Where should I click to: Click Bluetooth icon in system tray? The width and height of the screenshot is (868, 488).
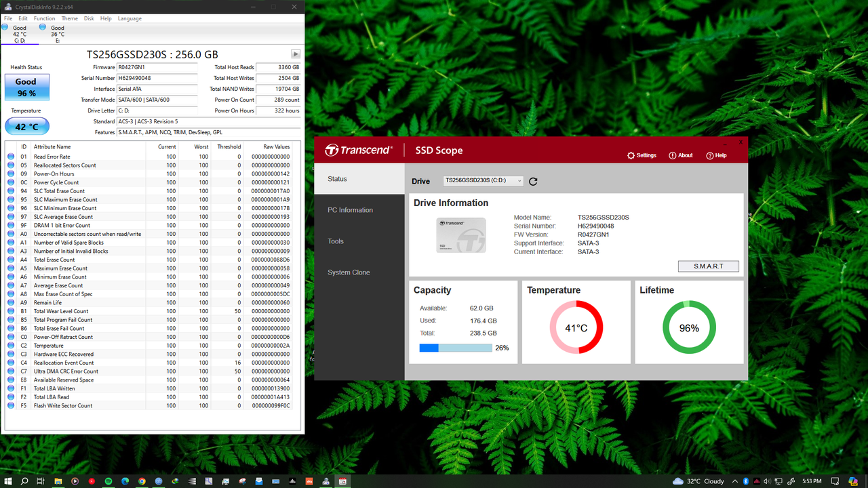[x=746, y=481]
